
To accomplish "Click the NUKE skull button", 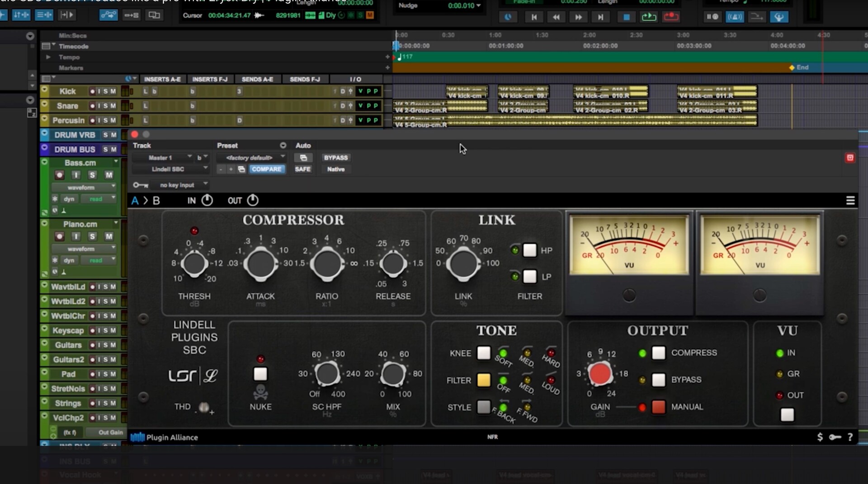I will [x=260, y=374].
